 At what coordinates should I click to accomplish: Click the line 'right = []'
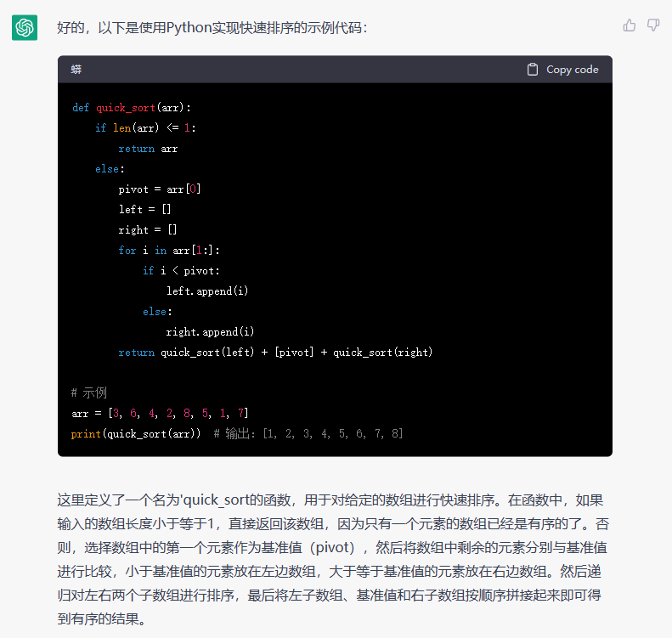[148, 229]
